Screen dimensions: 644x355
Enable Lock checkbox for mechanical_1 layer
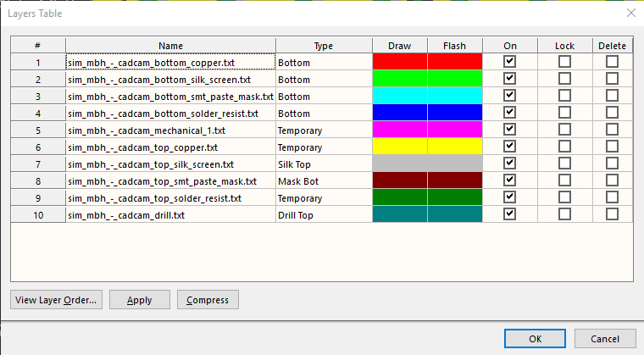[564, 130]
